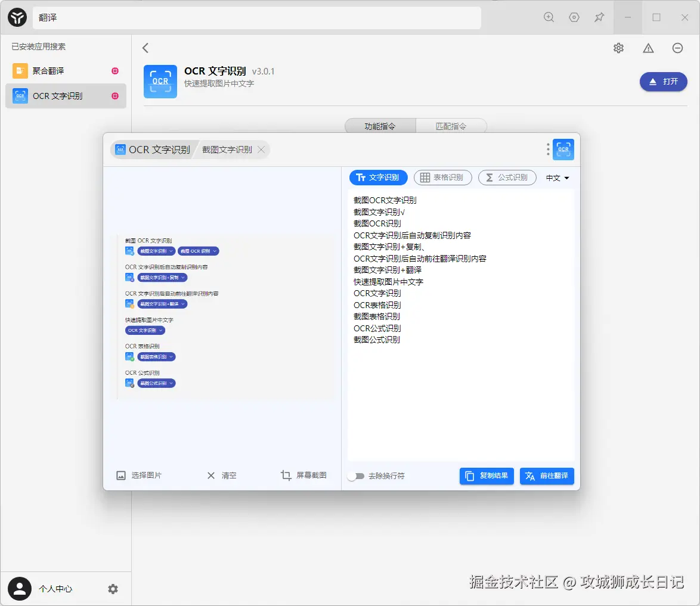
Task: Enable the 去除换行符 line-break removal switch
Action: [x=357, y=476]
